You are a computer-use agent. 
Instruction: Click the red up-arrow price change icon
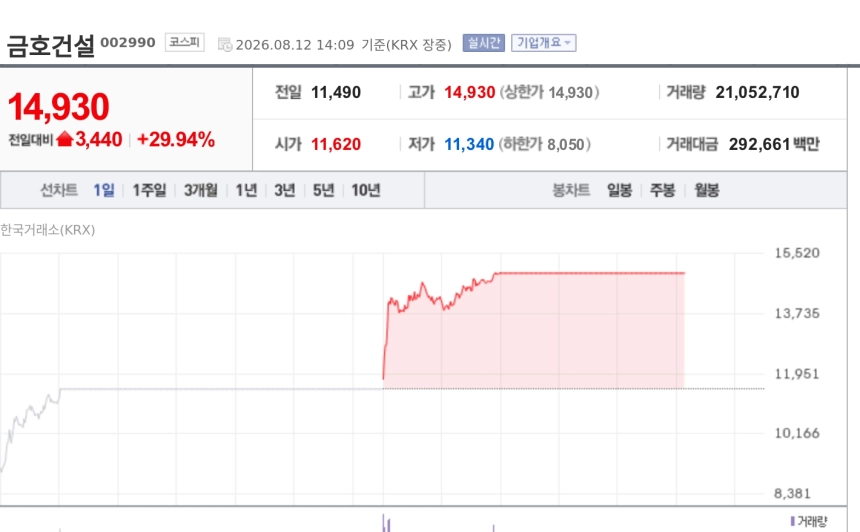tap(65, 139)
